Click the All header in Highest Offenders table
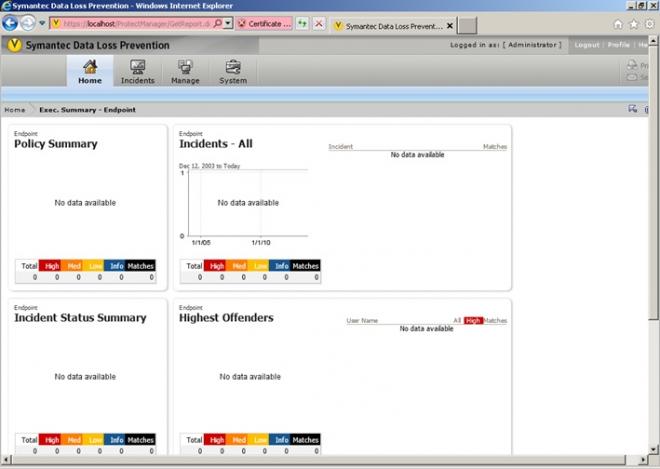 tap(457, 320)
